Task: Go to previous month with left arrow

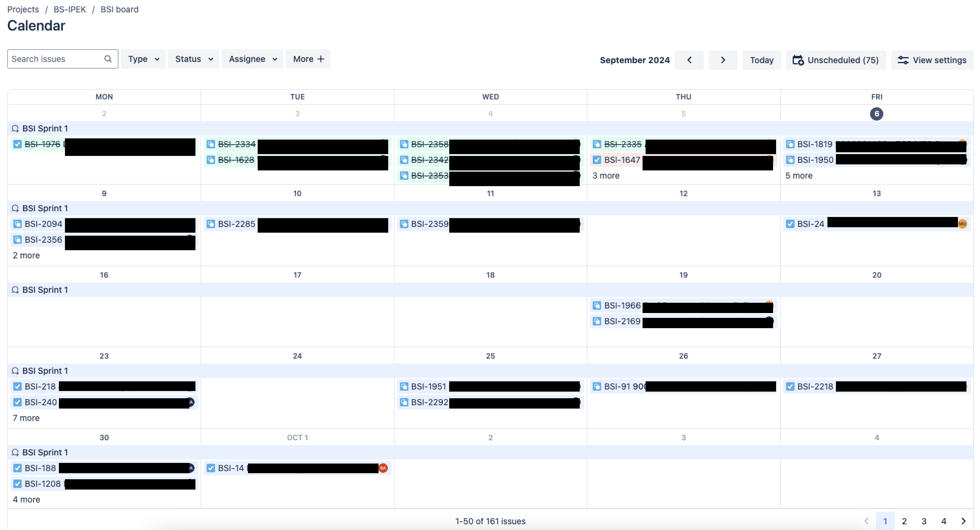Action: pos(689,60)
